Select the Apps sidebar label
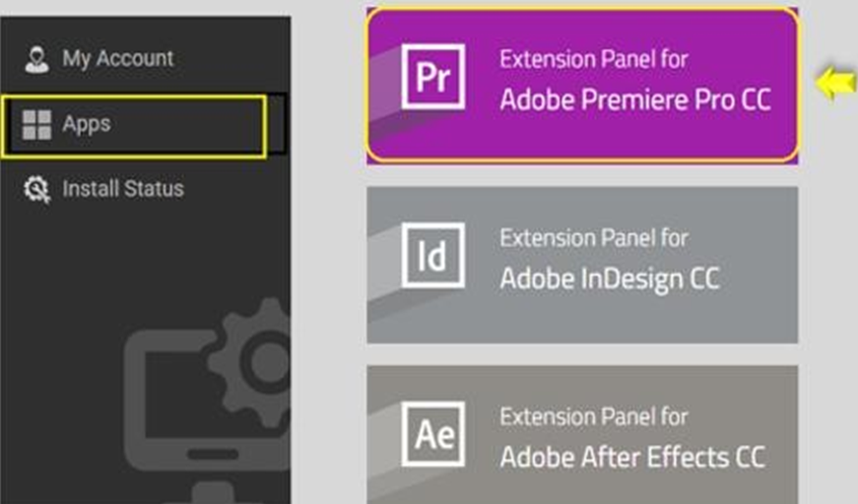Image resolution: width=858 pixels, height=504 pixels. pyautogui.click(x=87, y=125)
